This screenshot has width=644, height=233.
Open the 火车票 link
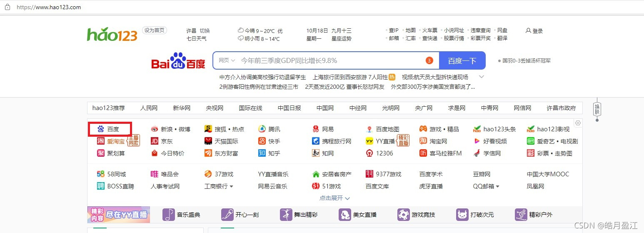click(x=430, y=30)
